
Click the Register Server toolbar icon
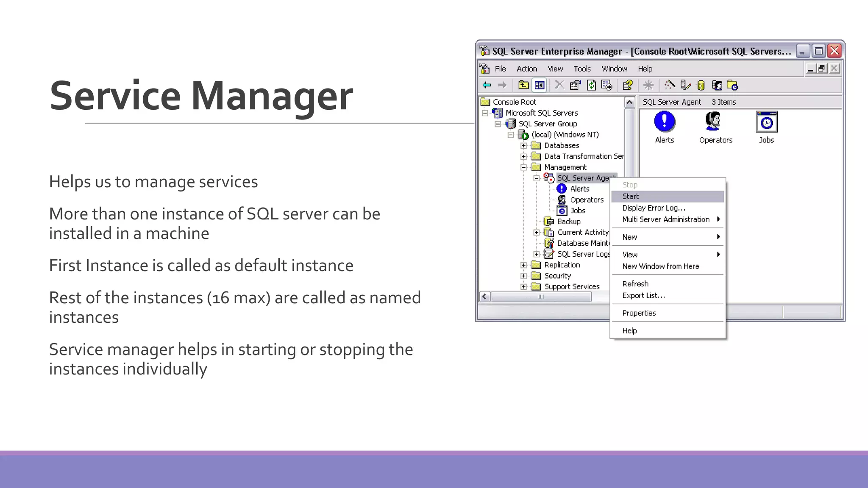coord(685,85)
